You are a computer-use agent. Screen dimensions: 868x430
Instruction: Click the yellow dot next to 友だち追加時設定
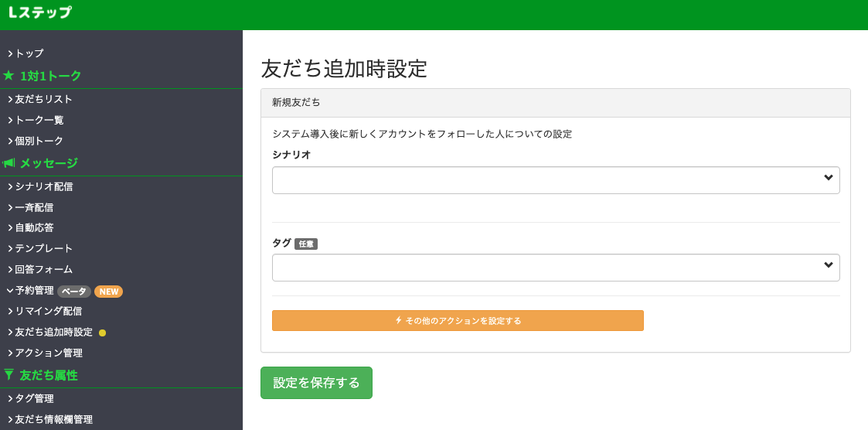(102, 333)
